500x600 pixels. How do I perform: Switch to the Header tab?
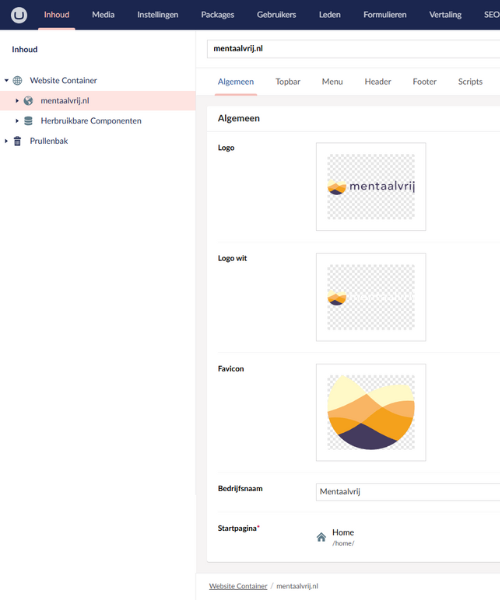pos(378,82)
